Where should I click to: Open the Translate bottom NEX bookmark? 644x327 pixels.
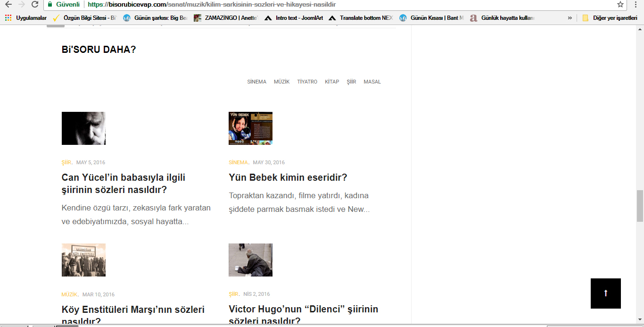tap(361, 18)
